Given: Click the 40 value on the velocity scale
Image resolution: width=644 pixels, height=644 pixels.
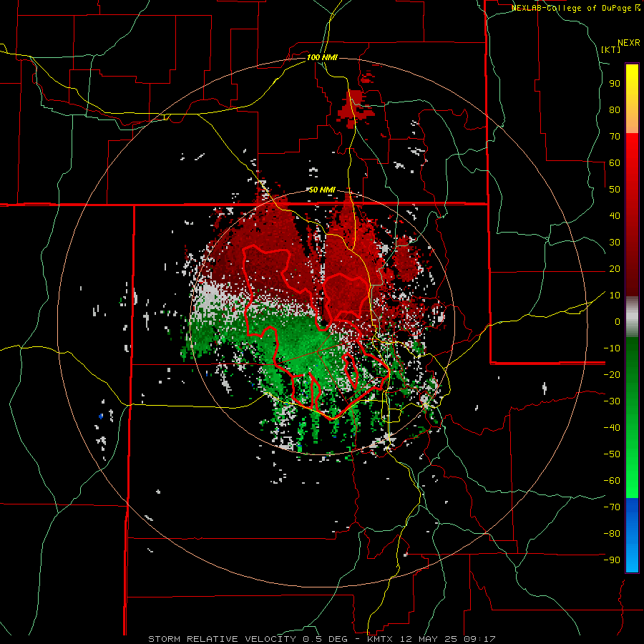Looking at the screenshot, I should coord(615,216).
